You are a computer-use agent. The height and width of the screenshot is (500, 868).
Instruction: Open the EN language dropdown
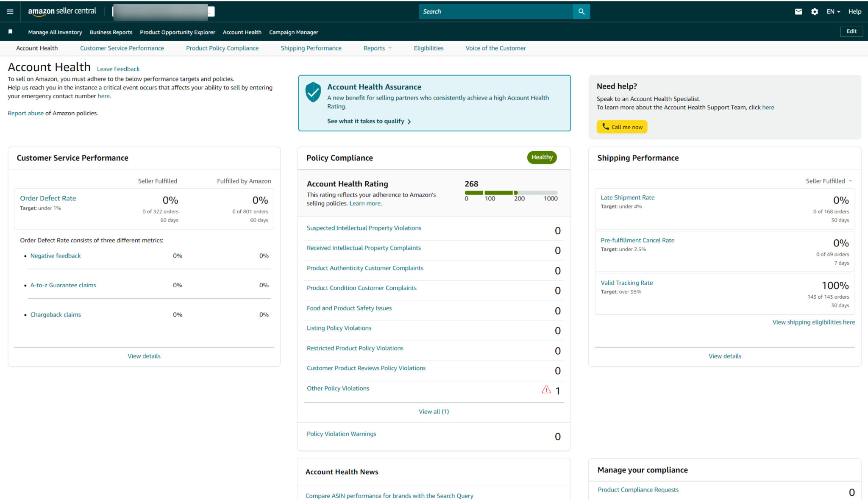tap(833, 11)
